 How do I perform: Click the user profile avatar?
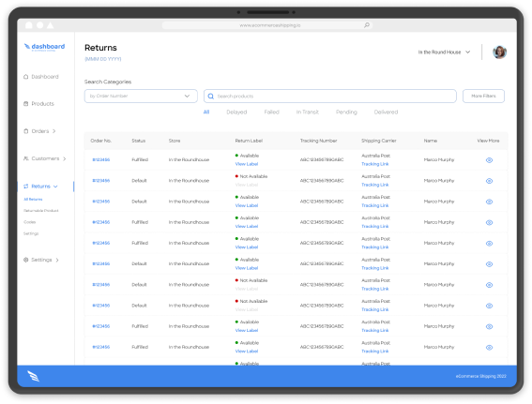(499, 52)
